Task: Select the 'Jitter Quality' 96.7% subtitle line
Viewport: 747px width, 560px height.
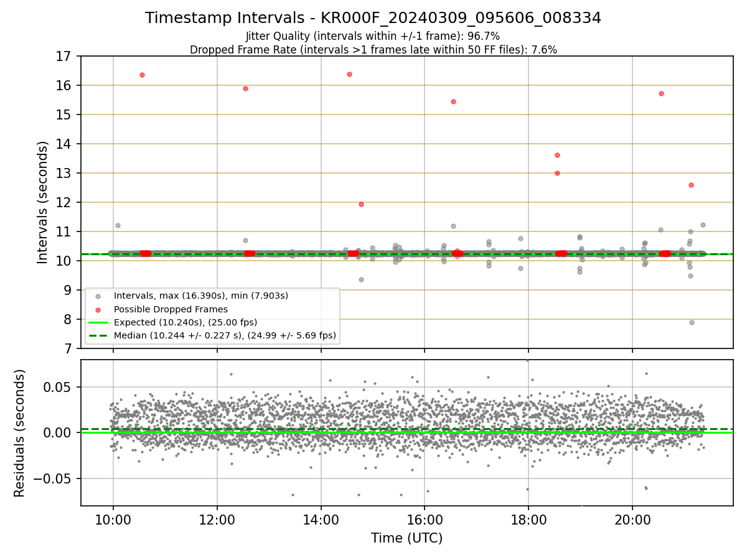Action: coord(373,36)
